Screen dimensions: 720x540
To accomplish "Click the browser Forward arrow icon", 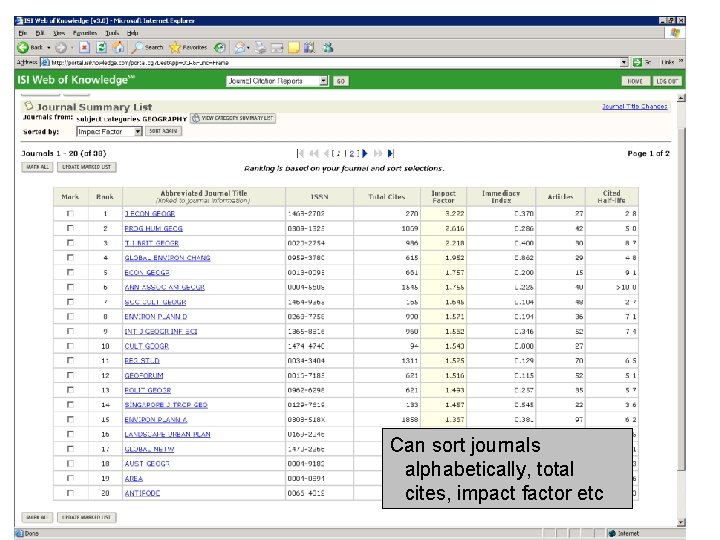I will [61, 47].
